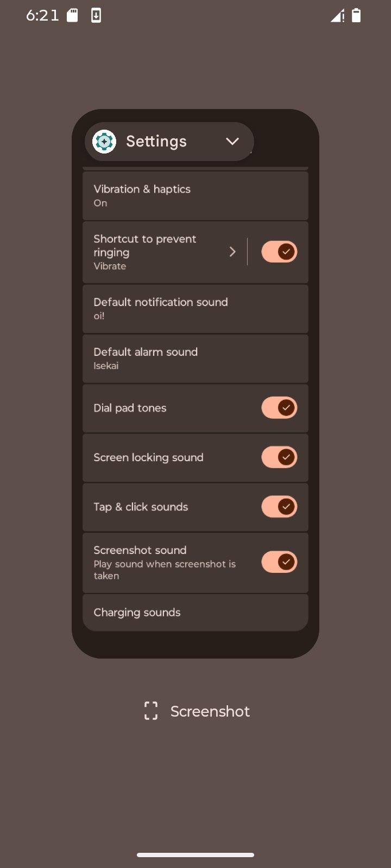
Task: Open Charging sounds setting
Action: 195,612
